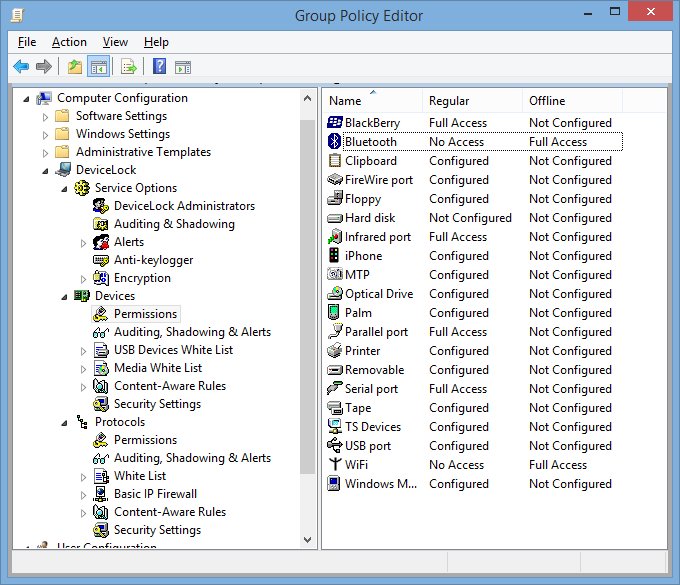Click the USB port icon
This screenshot has height=585, width=680.
[334, 445]
